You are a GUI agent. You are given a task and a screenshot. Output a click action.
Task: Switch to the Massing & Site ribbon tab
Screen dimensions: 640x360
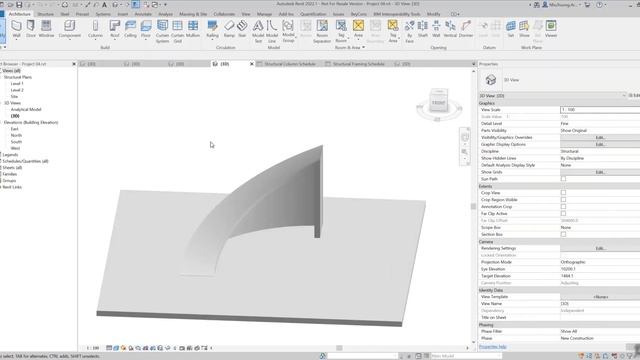click(193, 14)
